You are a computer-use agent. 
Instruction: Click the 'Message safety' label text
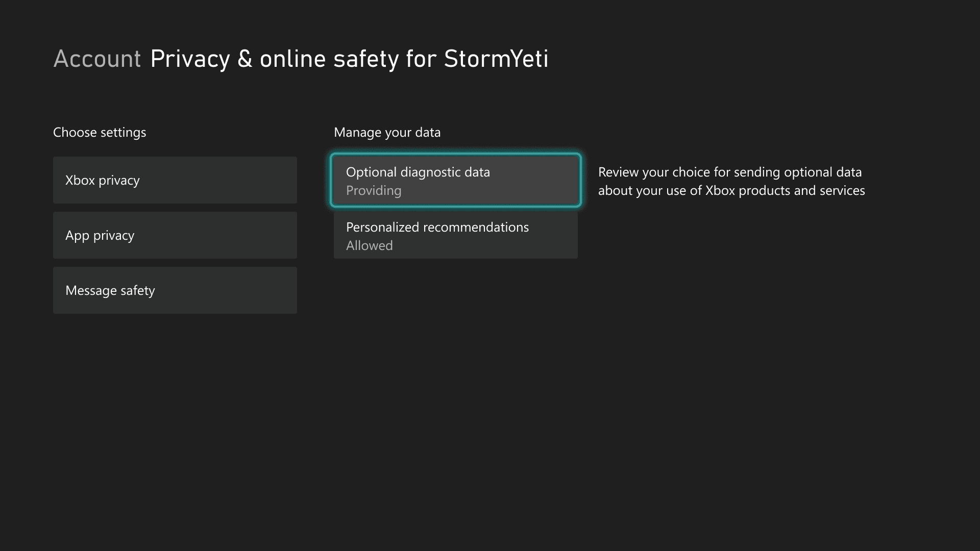click(x=110, y=290)
